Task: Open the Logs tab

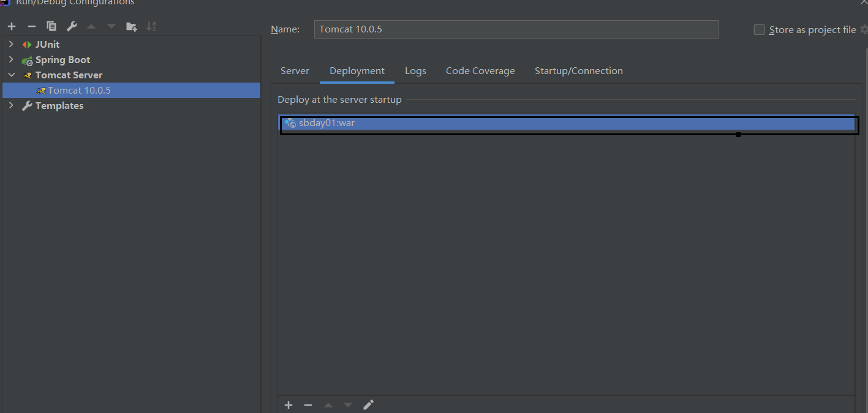Action: (415, 71)
